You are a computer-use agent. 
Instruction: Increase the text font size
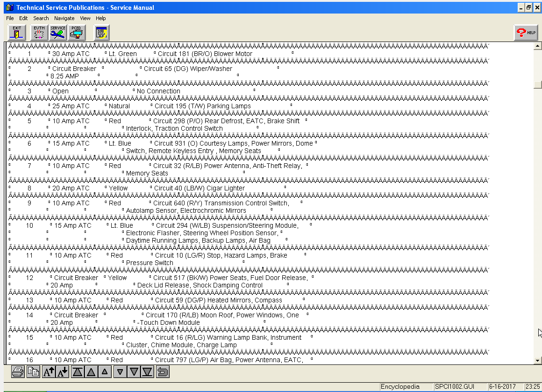(x=49, y=372)
